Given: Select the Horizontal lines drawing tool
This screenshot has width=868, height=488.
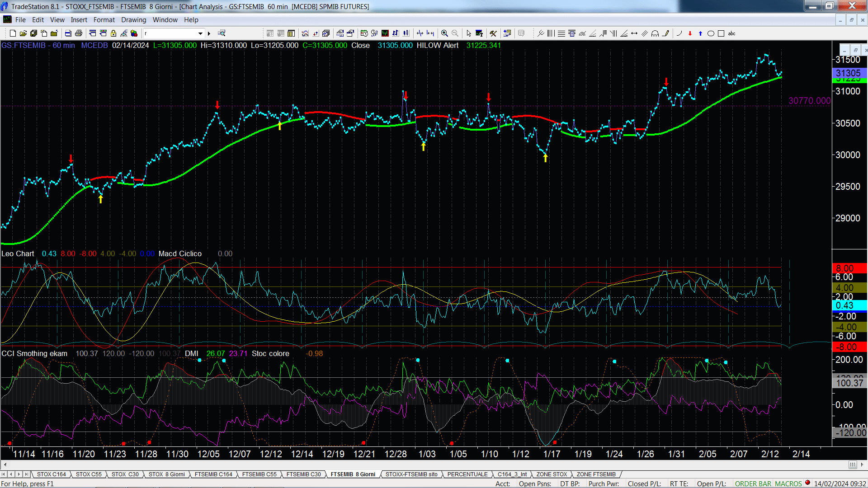Looking at the screenshot, I should (x=561, y=33).
